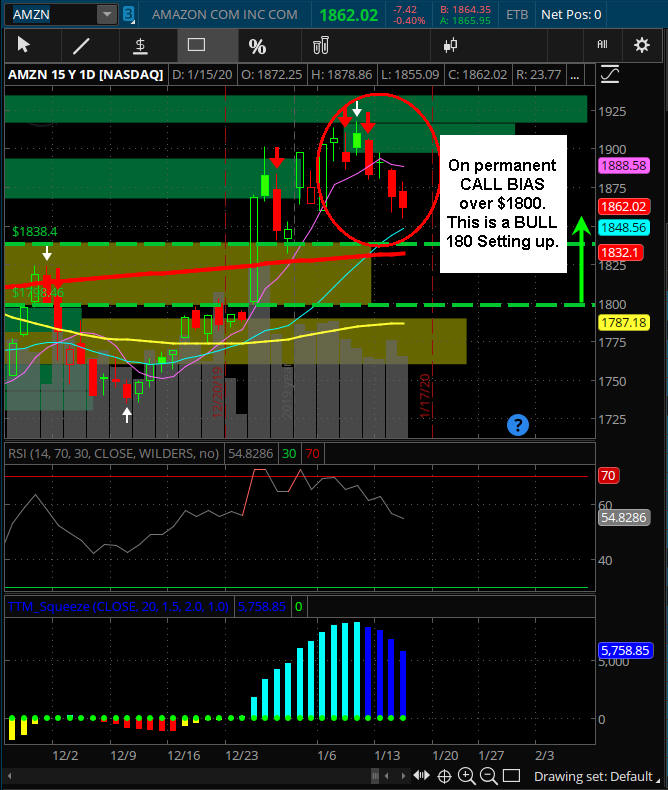Click the expand/compress time axis icon
This screenshot has height=790, width=668.
coord(421,776)
